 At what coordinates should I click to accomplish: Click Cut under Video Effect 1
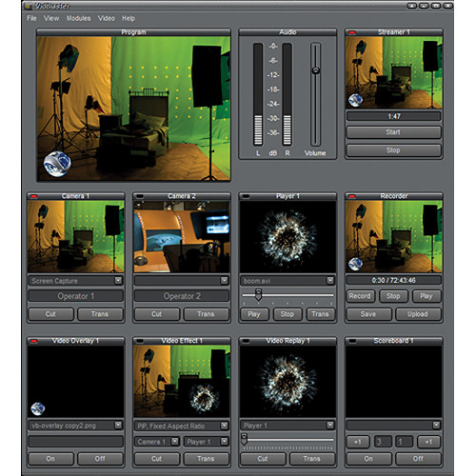pos(157,459)
